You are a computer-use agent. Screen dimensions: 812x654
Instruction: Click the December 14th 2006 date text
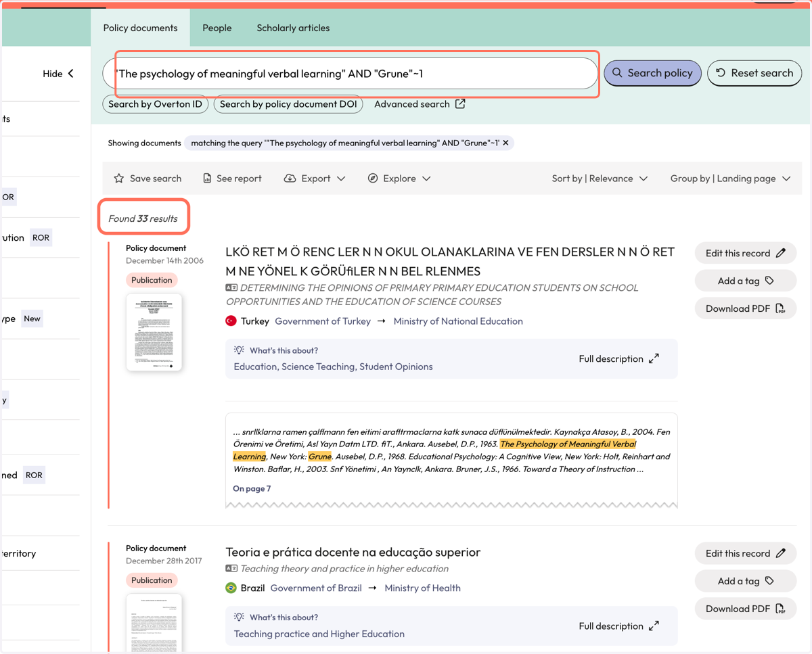(164, 260)
